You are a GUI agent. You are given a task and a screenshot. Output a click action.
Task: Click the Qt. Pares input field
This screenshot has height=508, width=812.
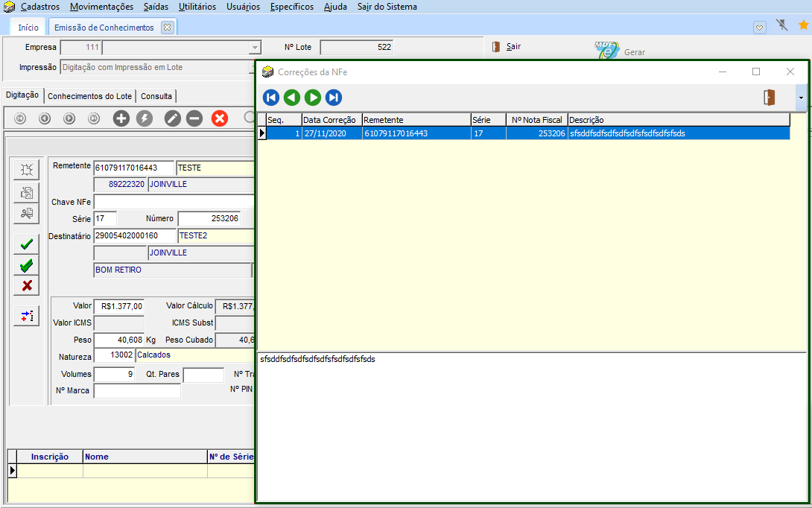pos(203,375)
